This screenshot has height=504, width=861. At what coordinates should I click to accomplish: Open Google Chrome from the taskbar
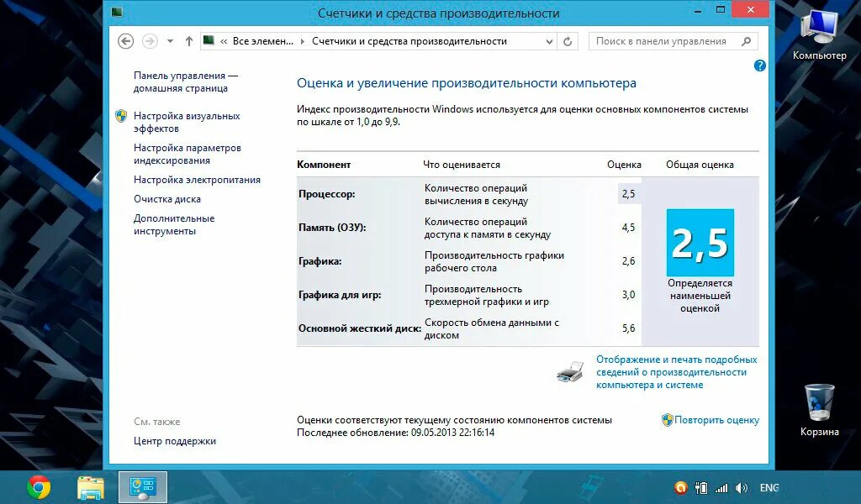39,487
